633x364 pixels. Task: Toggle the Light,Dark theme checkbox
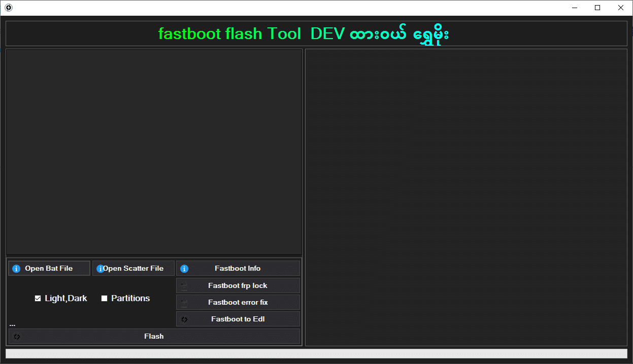38,299
